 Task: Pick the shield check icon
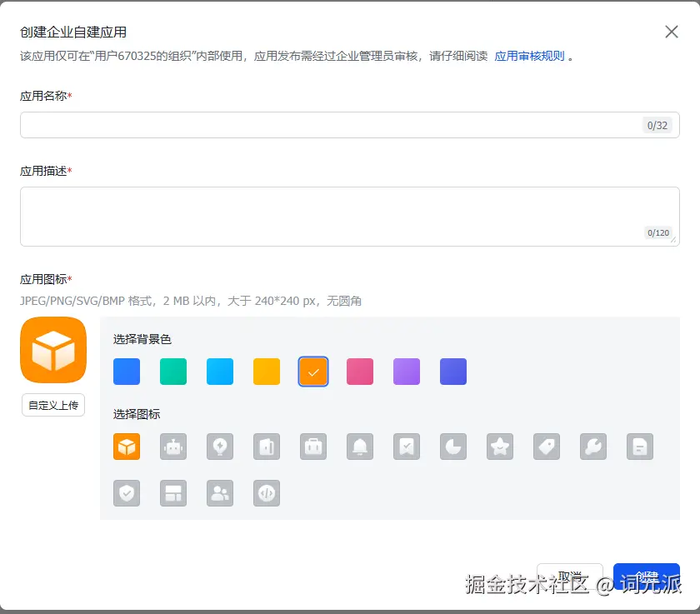point(127,493)
